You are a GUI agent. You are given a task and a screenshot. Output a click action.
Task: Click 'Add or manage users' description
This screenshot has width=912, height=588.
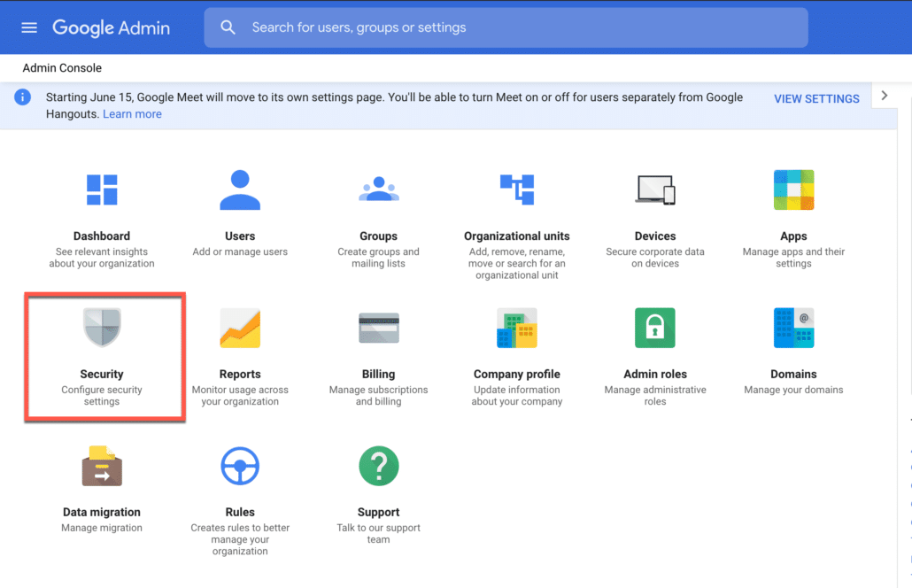coord(240,251)
